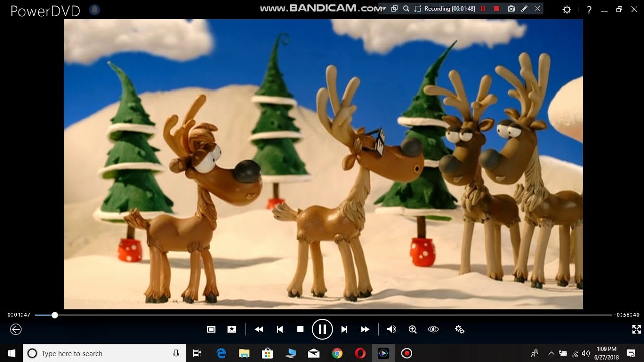Open the chapter menu list icon
Viewport: 644px width, 362px height.
211,329
